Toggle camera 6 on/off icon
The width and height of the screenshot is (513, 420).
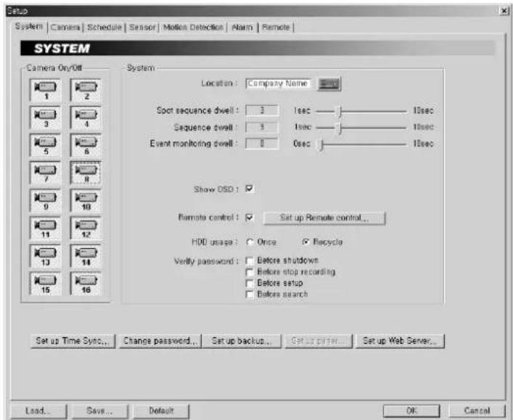(x=86, y=145)
